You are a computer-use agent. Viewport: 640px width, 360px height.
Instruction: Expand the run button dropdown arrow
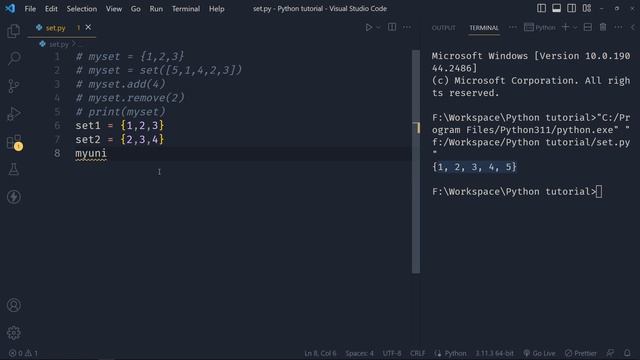point(378,27)
